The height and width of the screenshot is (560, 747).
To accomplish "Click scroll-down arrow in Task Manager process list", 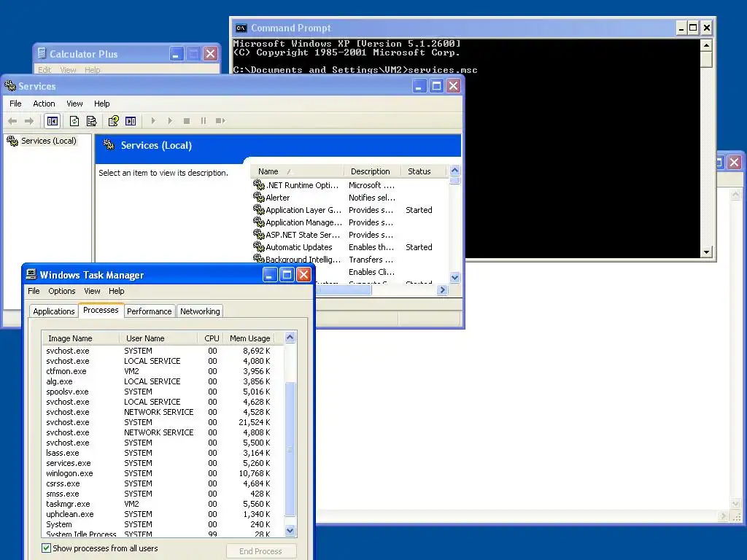I will tap(290, 530).
